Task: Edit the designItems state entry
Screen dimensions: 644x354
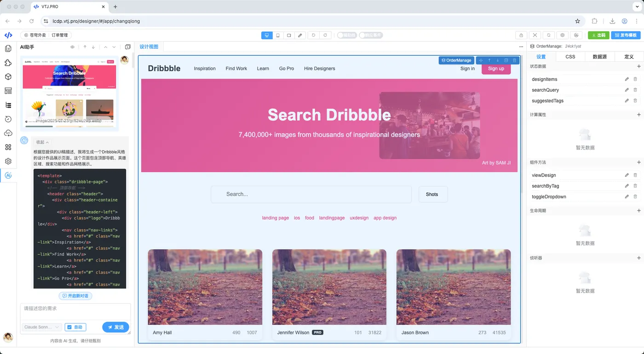Action: [627, 79]
